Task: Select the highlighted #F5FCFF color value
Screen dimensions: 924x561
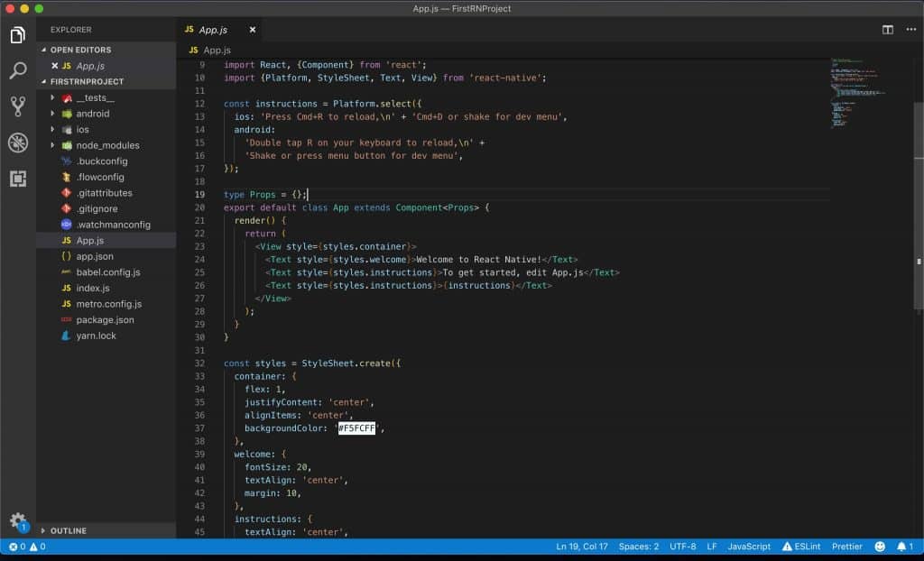Action: (356, 428)
